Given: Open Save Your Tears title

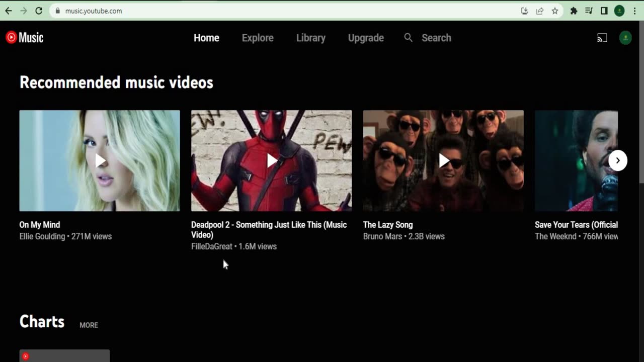Looking at the screenshot, I should 576,225.
